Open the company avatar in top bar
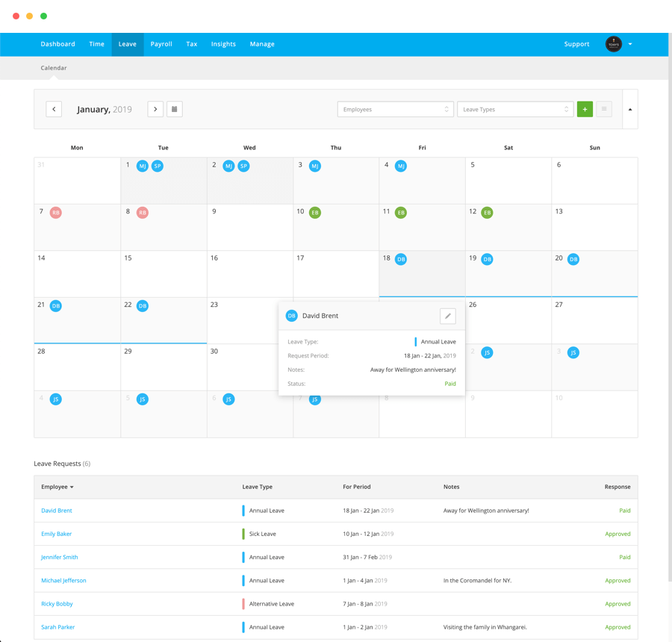The height and width of the screenshot is (642, 672). click(x=613, y=44)
